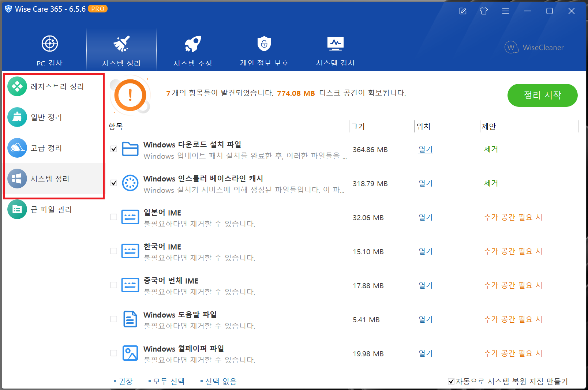
Task: Click the 중국어 번체 IME keyboard icon
Action: (x=130, y=285)
